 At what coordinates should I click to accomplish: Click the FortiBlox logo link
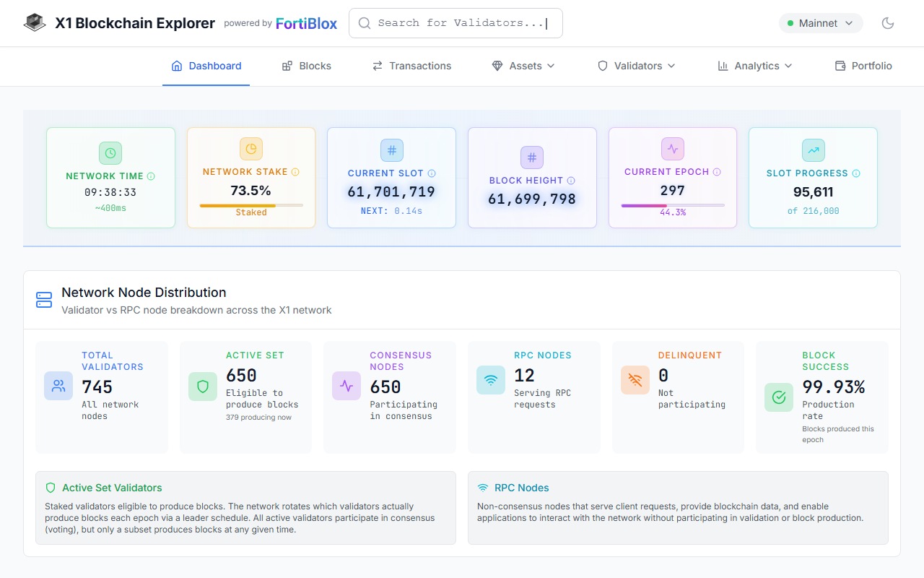306,23
